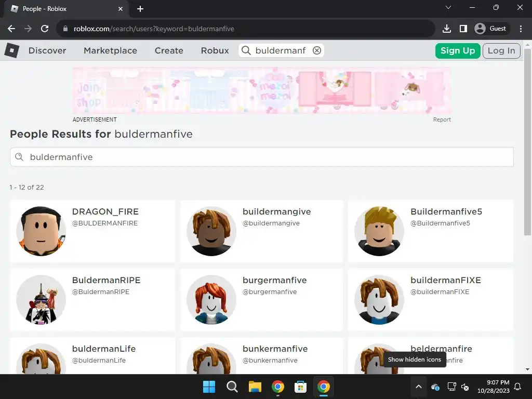Click the burgermanfive avatar thumbnail
This screenshot has width=532, height=399.
(x=211, y=300)
